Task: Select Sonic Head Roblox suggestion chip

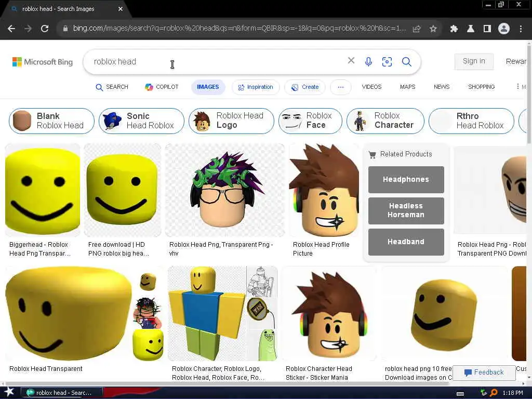Action: [141, 121]
